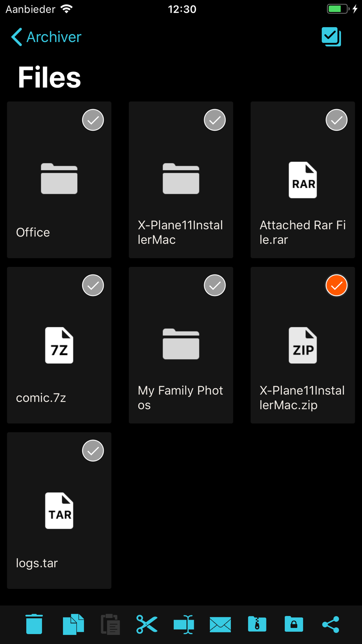362x644 pixels.
Task: Tap the Wi-Fi status icon
Action: (x=67, y=9)
